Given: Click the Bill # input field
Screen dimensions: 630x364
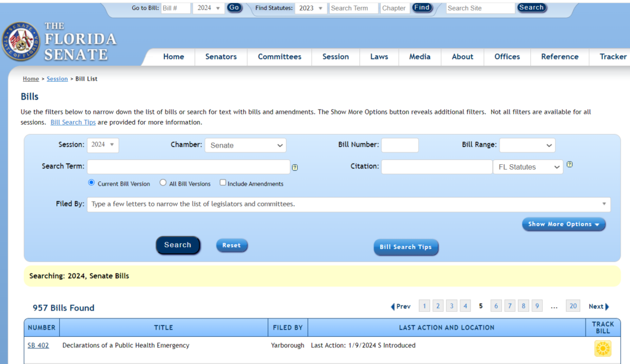Looking at the screenshot, I should (175, 8).
